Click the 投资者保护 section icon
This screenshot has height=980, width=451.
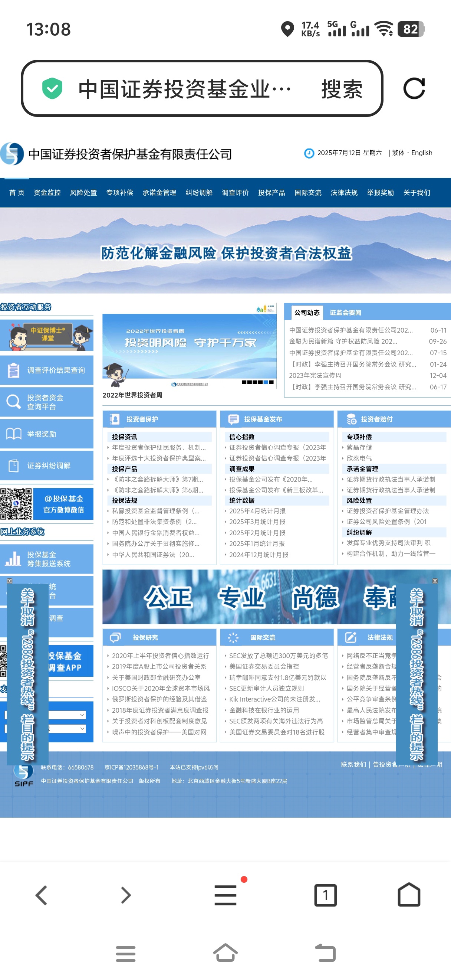coord(114,419)
